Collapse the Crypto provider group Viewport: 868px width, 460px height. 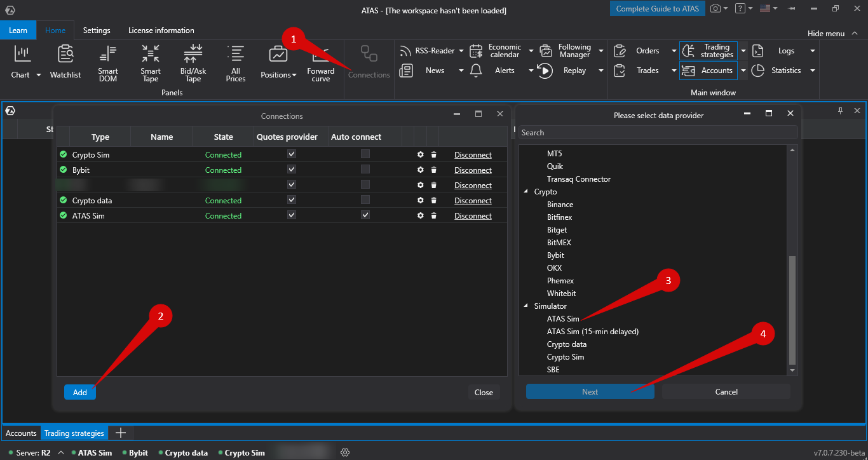click(526, 191)
